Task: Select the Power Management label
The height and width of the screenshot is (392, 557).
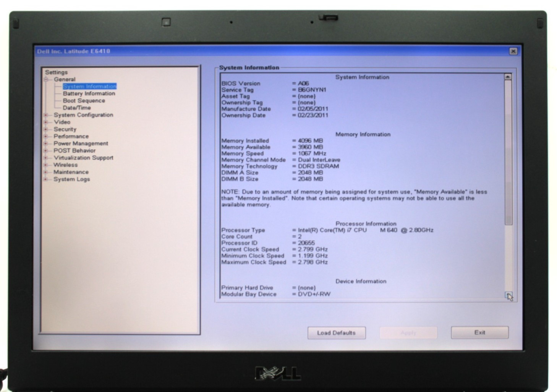Action: click(81, 144)
